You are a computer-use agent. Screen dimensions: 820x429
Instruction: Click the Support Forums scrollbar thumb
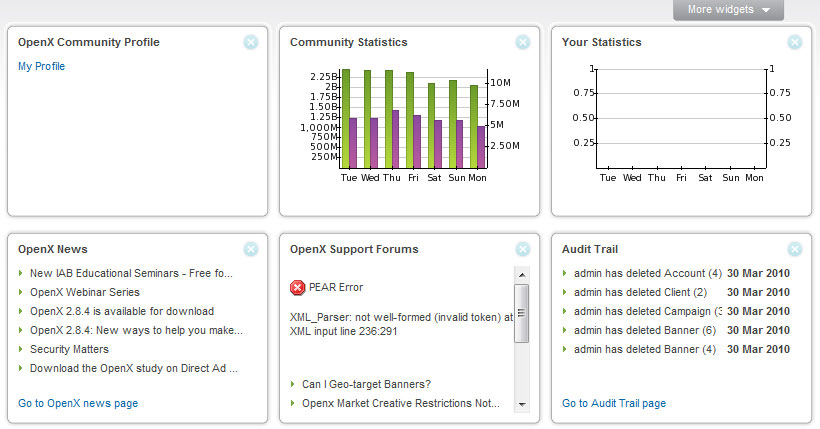[x=521, y=313]
